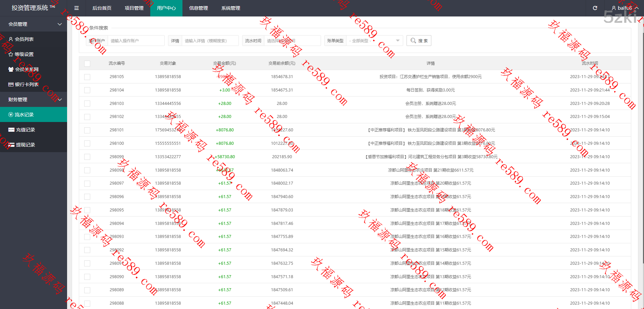
Task: Open 会员列表 via its person icon
Action: (11, 39)
